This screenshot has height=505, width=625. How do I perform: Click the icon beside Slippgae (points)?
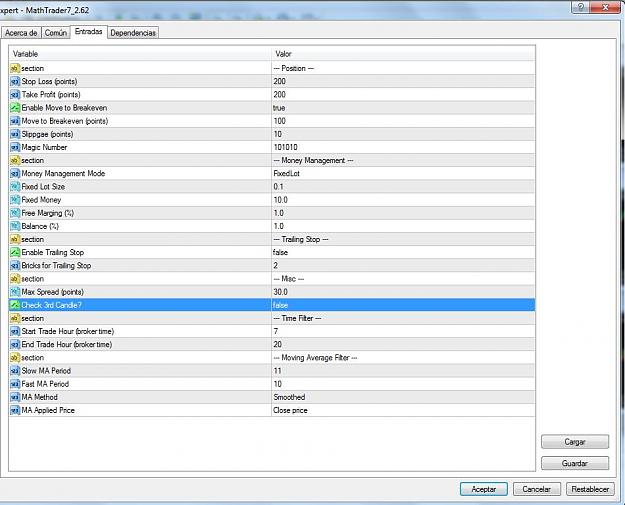(15, 134)
